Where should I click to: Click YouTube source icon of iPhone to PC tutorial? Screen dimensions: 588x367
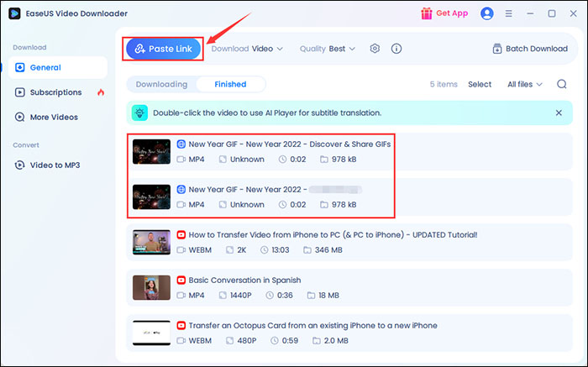tap(181, 234)
